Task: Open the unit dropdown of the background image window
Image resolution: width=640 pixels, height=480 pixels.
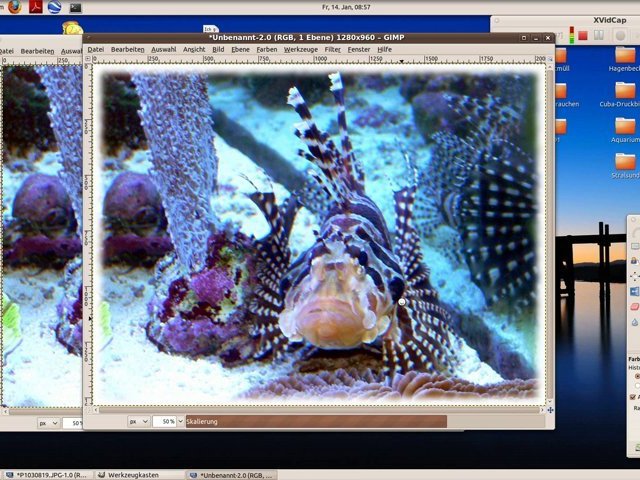Action: click(49, 423)
